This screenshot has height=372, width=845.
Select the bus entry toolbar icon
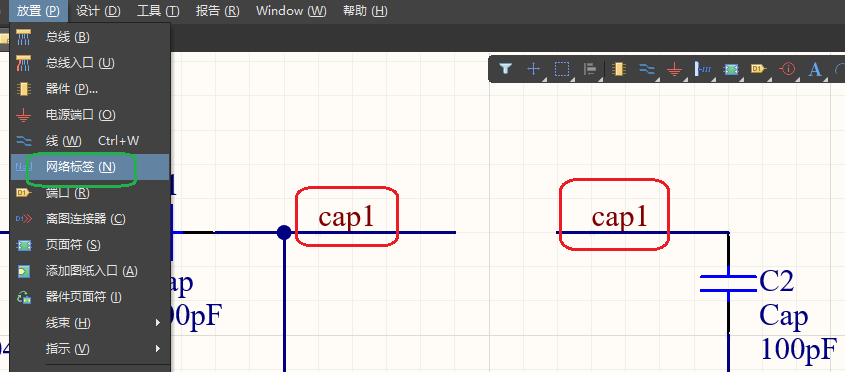click(703, 69)
